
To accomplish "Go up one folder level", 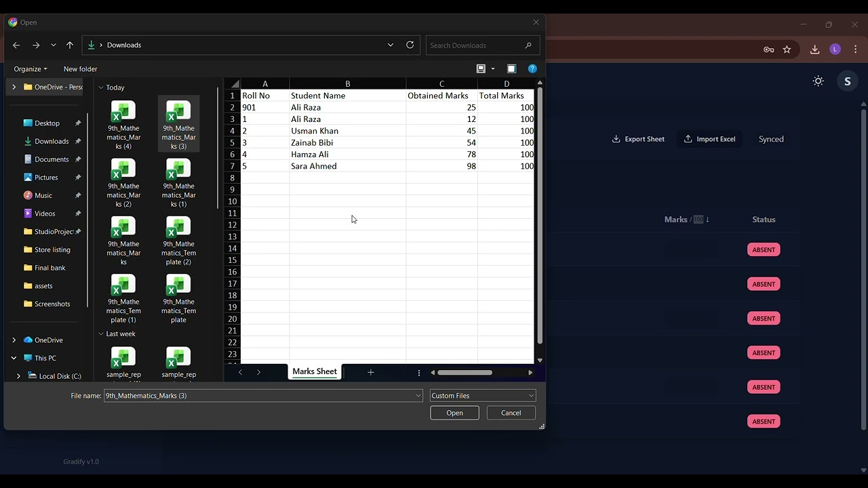I will point(70,45).
